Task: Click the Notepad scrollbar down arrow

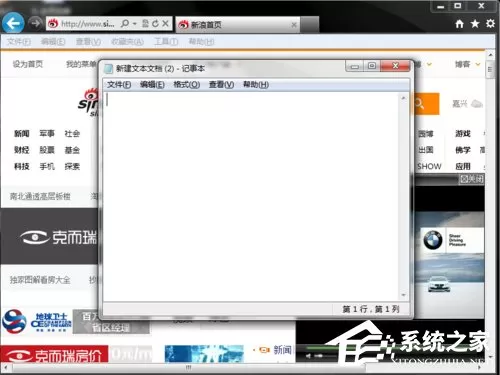Action: coord(403,295)
